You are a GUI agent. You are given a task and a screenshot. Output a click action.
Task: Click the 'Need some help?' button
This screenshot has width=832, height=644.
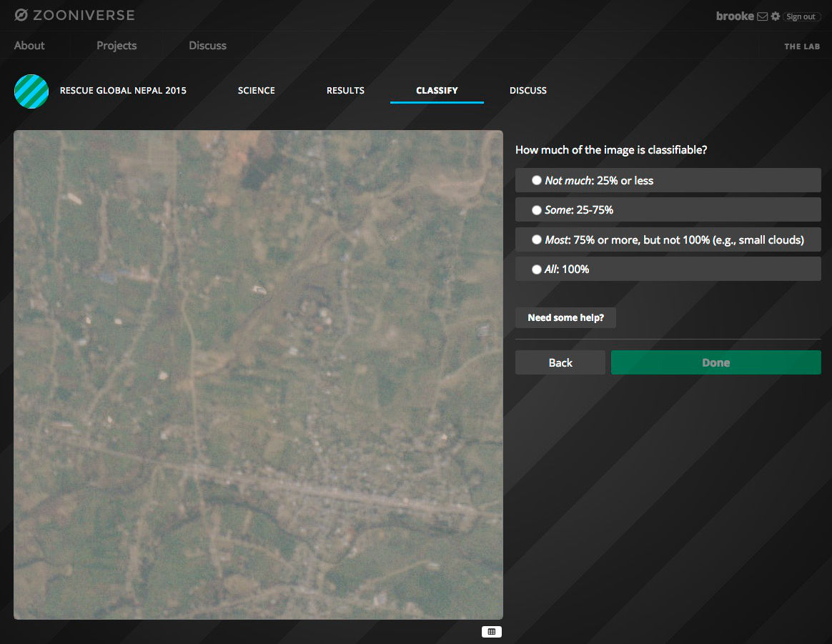tap(565, 318)
